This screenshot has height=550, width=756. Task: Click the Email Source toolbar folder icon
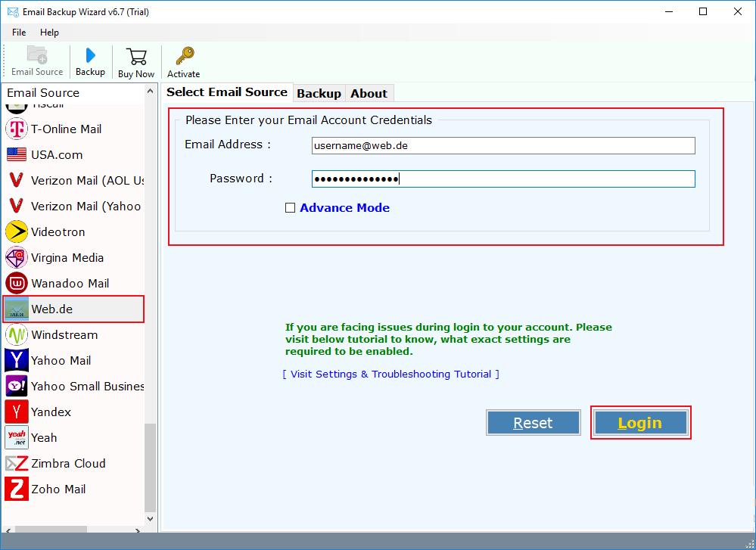[x=37, y=55]
